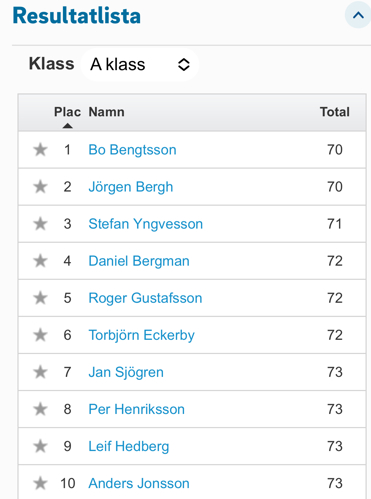371x499 pixels.
Task: Sort results by the Namn column
Action: 106,112
